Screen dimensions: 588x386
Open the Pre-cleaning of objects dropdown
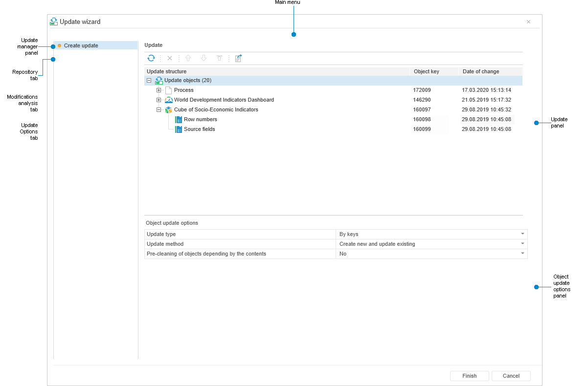pyautogui.click(x=522, y=254)
